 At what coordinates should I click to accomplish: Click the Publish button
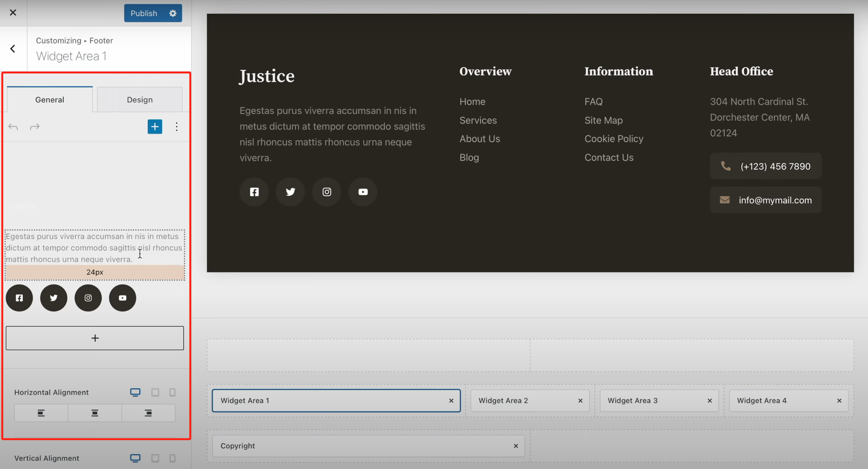click(143, 13)
